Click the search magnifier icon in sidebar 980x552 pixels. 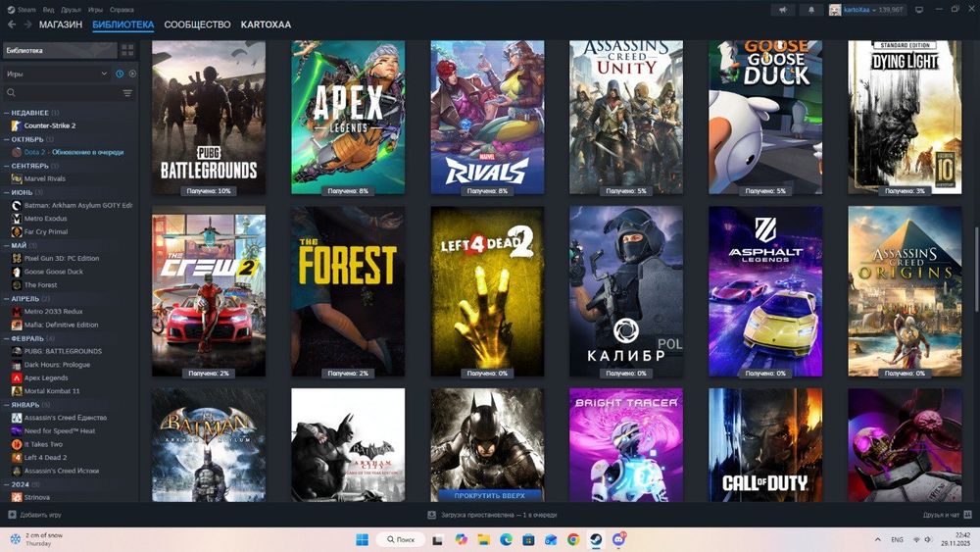click(x=11, y=92)
